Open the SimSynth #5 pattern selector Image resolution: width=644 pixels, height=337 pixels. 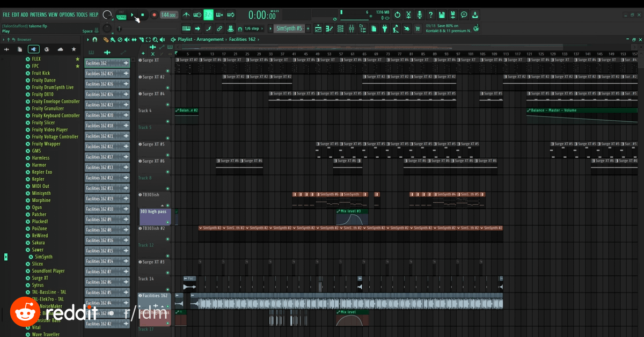289,28
